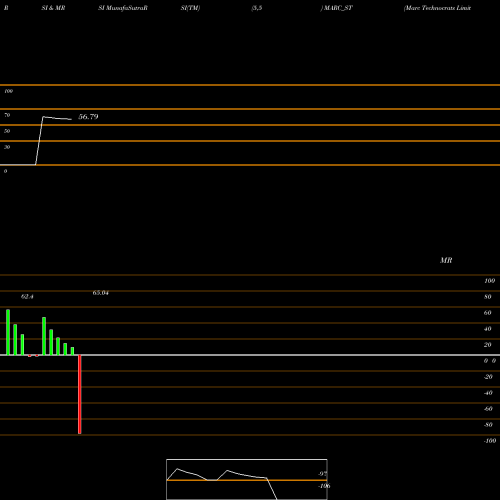Click the "-80" label on MR axis
The height and width of the screenshot is (500, 500).
(x=488, y=425)
